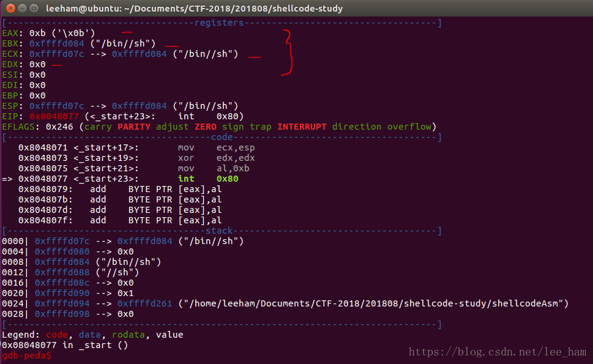Click the blue 'data' legend word
Image resolution: width=593 pixels, height=364 pixels.
coord(89,335)
